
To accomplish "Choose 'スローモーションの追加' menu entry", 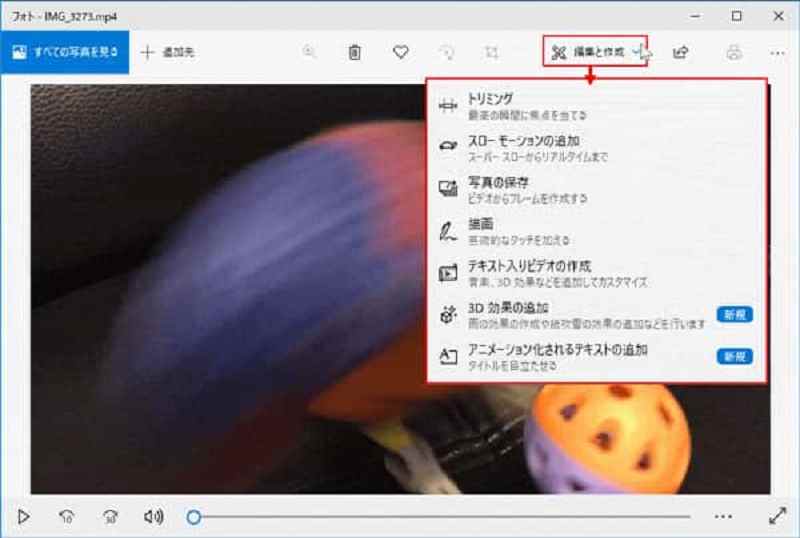I will coord(596,148).
